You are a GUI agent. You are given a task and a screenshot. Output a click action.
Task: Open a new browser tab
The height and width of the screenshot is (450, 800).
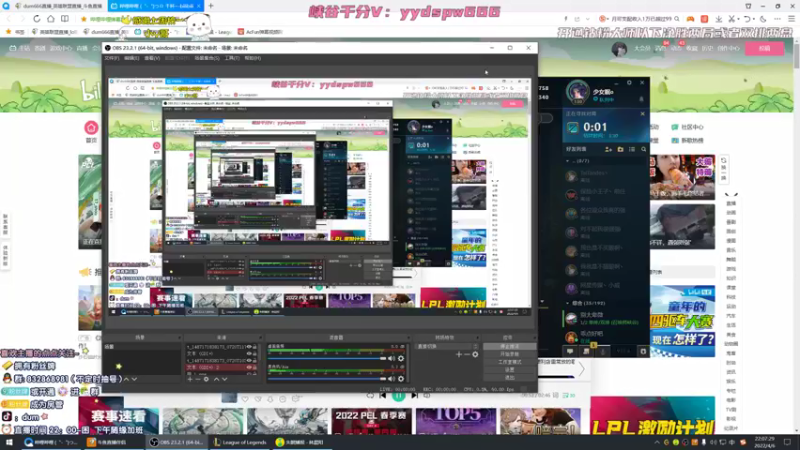[211, 6]
